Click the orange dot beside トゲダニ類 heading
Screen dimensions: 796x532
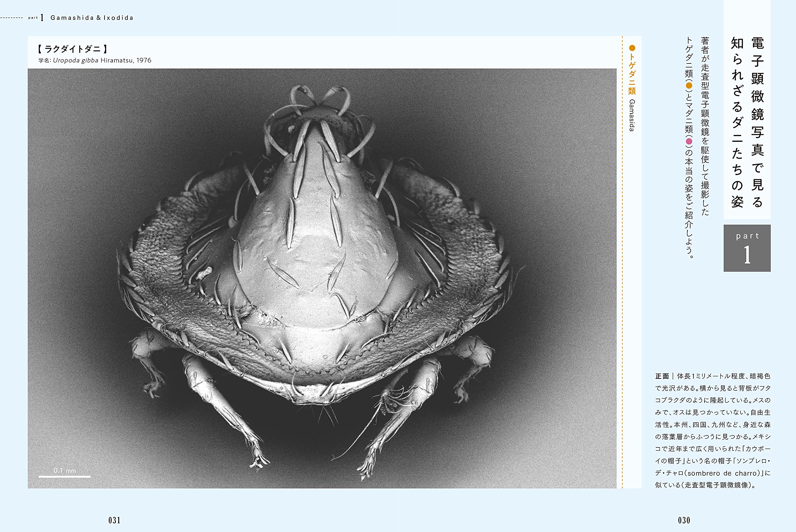click(x=632, y=48)
